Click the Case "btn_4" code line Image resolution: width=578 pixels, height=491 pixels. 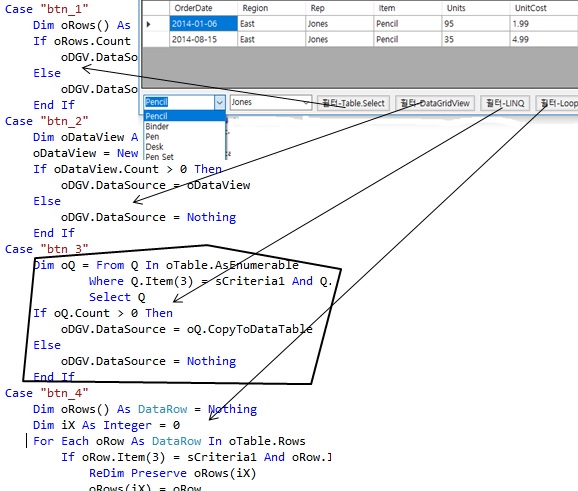click(x=46, y=393)
